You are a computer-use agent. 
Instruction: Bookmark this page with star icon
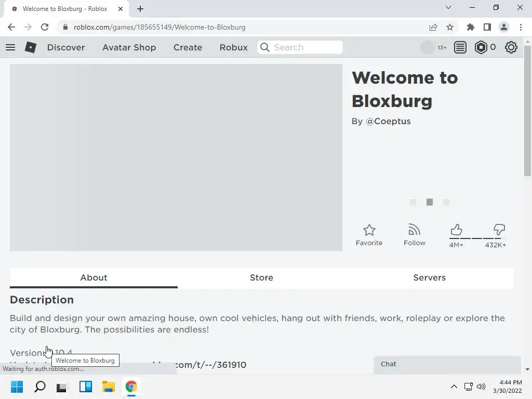tap(450, 27)
